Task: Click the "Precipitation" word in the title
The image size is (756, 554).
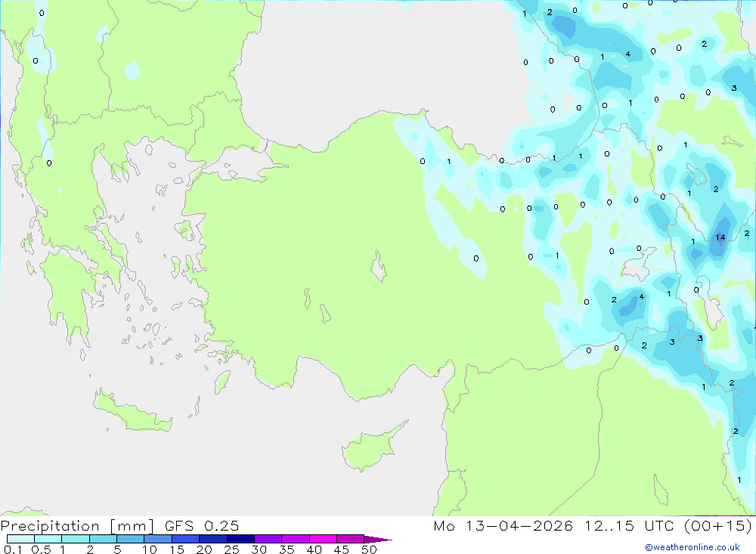Action: [50, 525]
